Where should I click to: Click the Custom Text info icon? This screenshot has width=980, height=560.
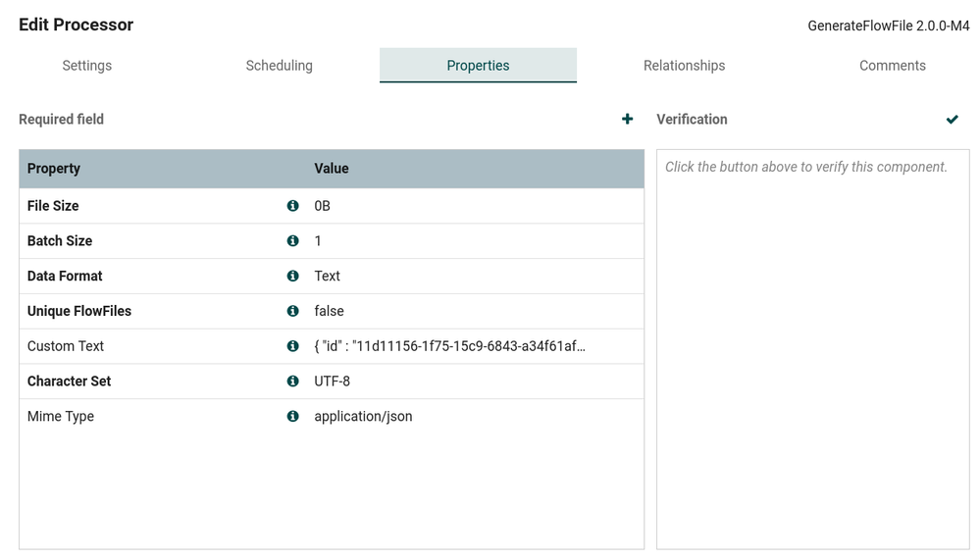click(x=292, y=346)
